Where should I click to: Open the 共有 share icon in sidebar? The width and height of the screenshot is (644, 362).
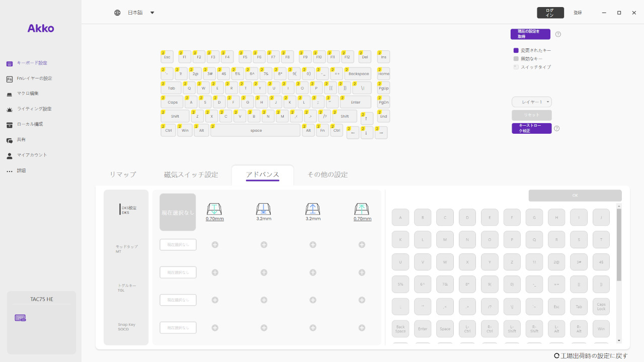(10, 140)
